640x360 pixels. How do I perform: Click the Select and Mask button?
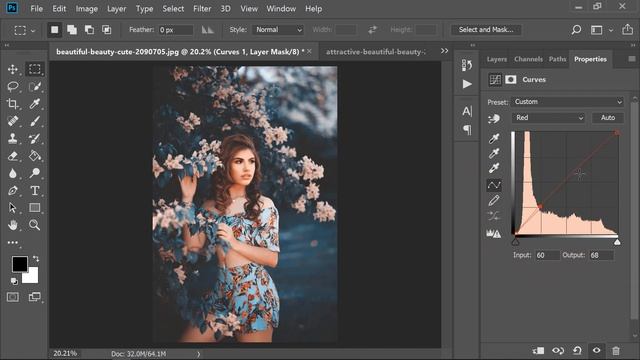(486, 30)
